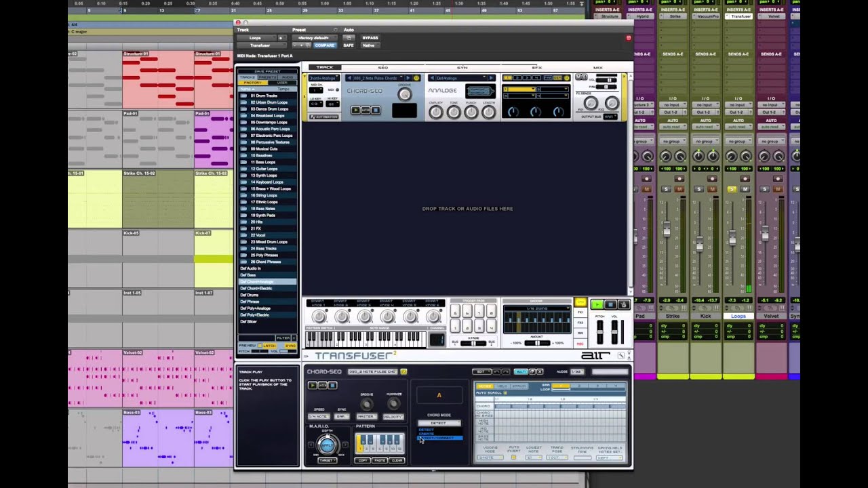Image resolution: width=868 pixels, height=488 pixels.
Task: Click master play button in Transfuser
Action: [597, 305]
